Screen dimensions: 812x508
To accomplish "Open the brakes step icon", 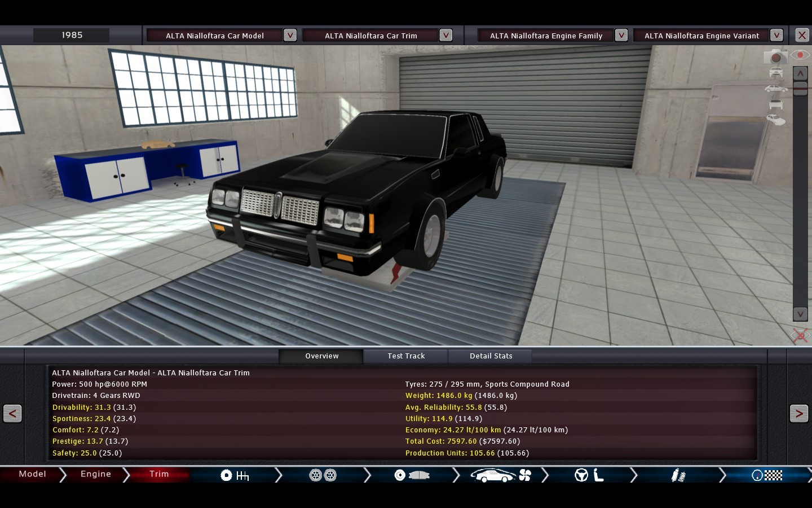I will (412, 475).
